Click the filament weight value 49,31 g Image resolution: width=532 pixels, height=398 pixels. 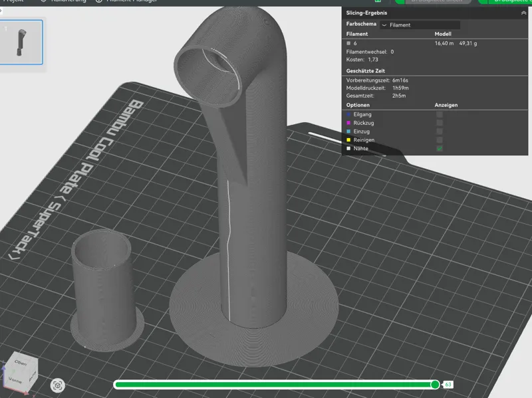[468, 43]
